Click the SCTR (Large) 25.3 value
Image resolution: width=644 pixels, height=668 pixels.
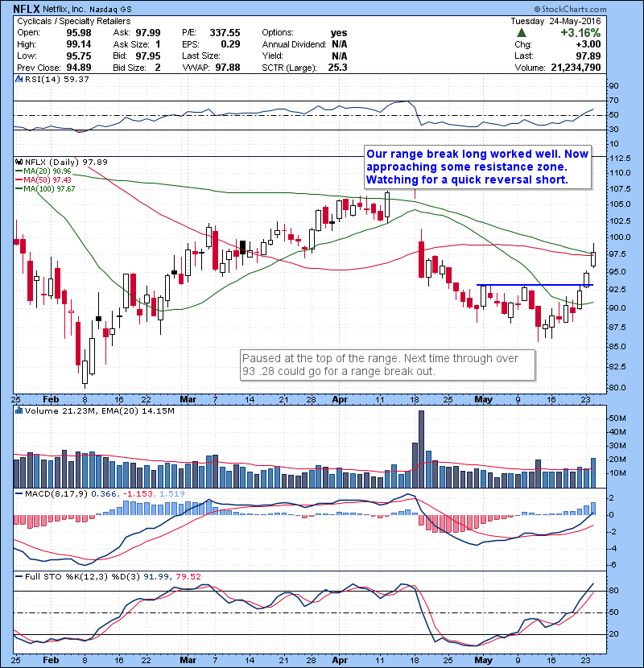(x=337, y=68)
